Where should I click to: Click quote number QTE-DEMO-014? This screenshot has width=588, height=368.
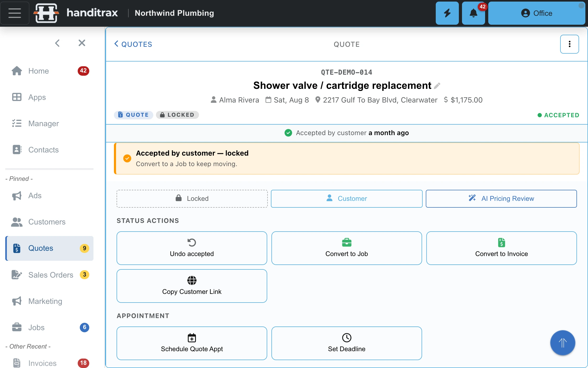(x=346, y=72)
